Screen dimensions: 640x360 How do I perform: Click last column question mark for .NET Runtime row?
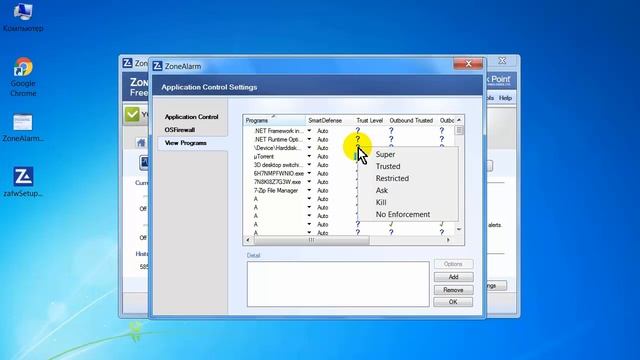click(442, 139)
